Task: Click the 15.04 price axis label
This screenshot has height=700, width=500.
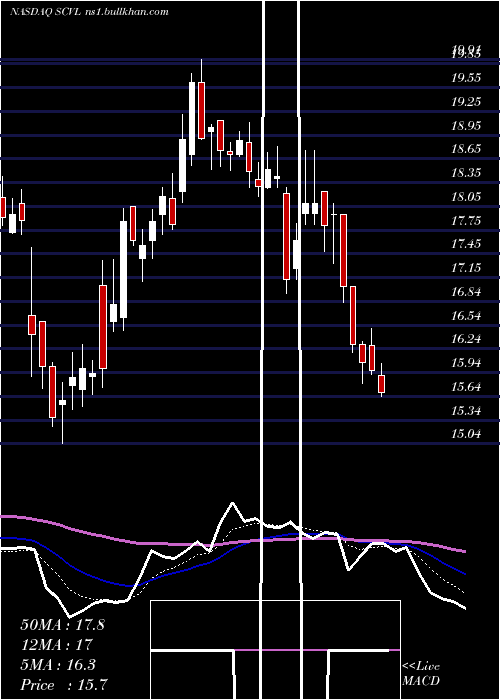Action: click(466, 433)
